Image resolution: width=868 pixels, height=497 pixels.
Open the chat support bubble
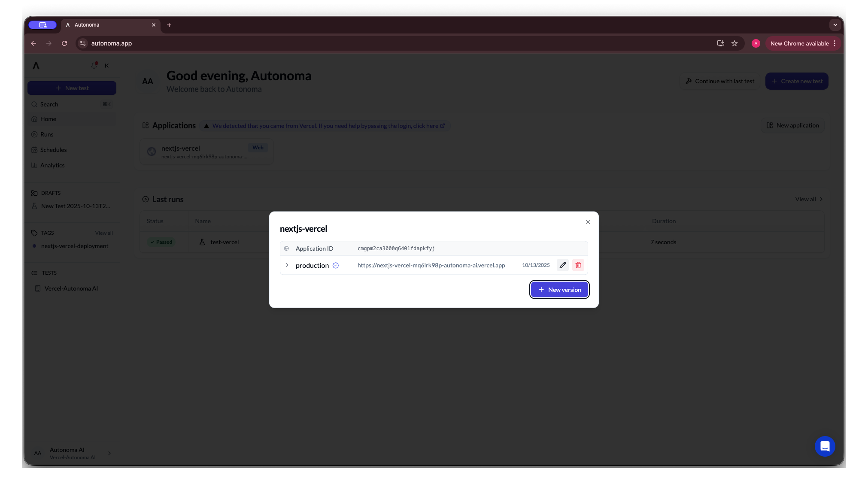coord(825,446)
